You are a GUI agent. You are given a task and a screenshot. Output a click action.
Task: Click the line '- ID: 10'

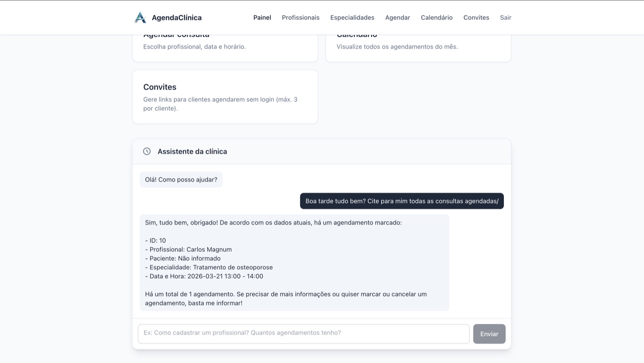(155, 241)
